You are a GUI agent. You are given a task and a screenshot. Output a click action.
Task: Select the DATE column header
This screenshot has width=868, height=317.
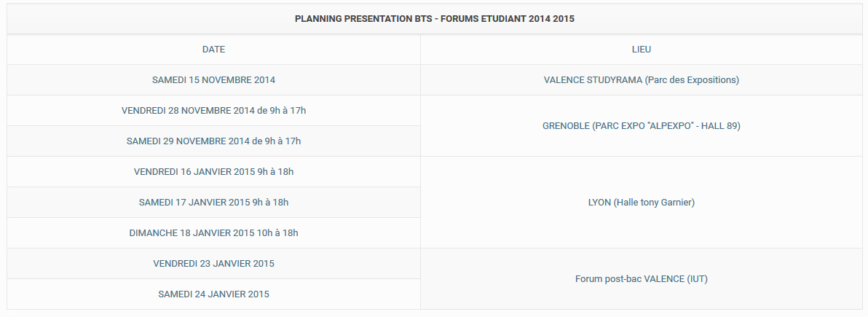pyautogui.click(x=213, y=50)
